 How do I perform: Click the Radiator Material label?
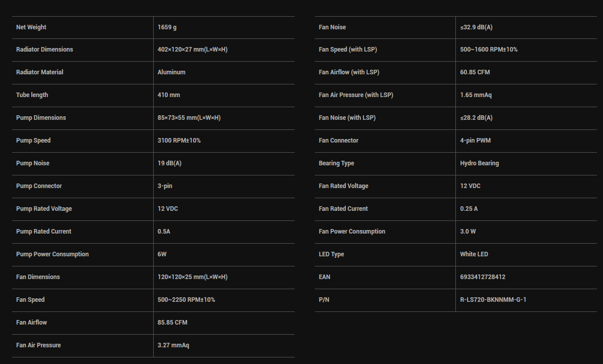coord(39,72)
